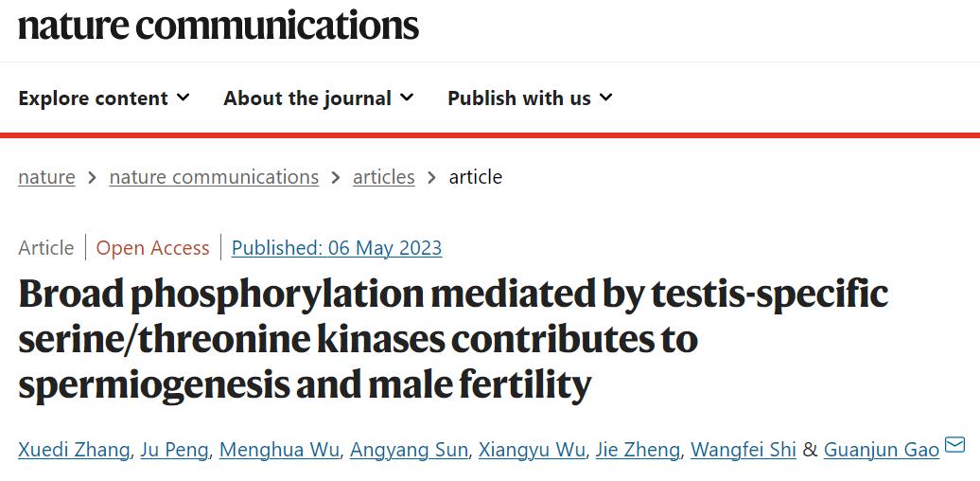This screenshot has height=481, width=980.
Task: Click the Open Access label
Action: pyautogui.click(x=152, y=248)
